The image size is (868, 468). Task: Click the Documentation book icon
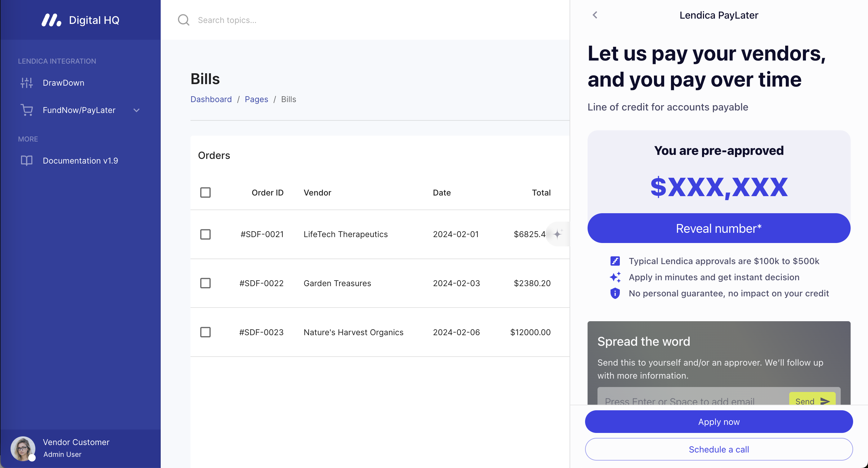click(27, 160)
